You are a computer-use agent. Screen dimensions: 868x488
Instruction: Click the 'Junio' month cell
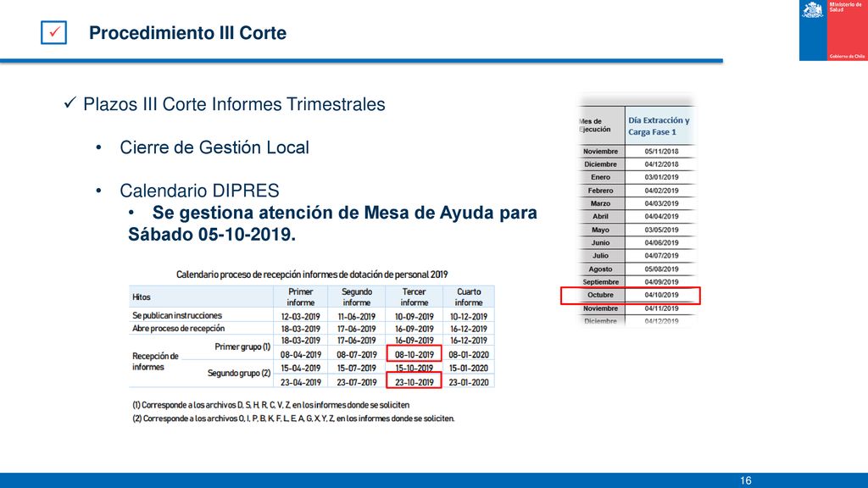(x=601, y=243)
